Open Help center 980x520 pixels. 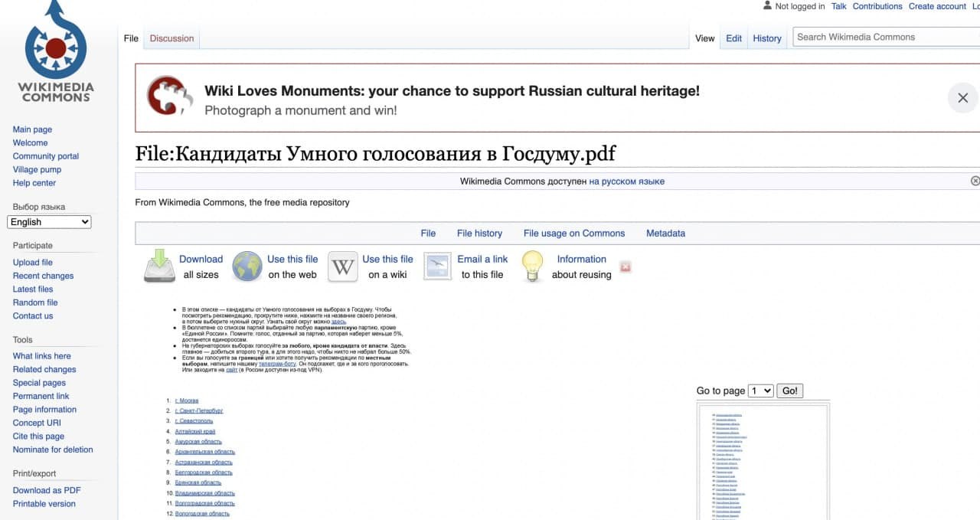34,183
